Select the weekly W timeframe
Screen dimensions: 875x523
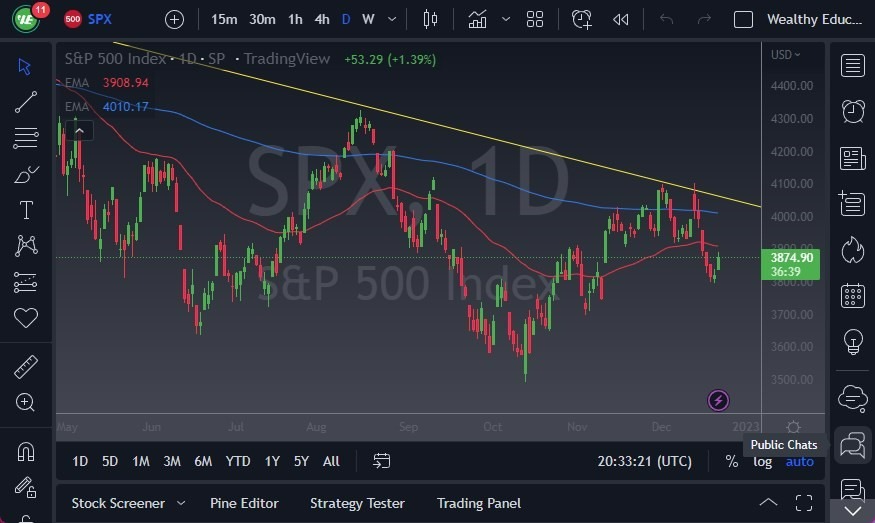tap(368, 20)
